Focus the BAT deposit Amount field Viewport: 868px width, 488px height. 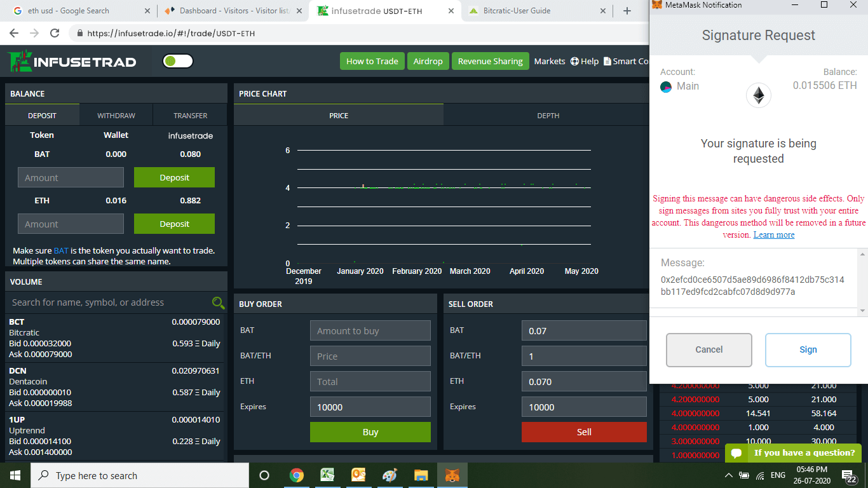(71, 178)
